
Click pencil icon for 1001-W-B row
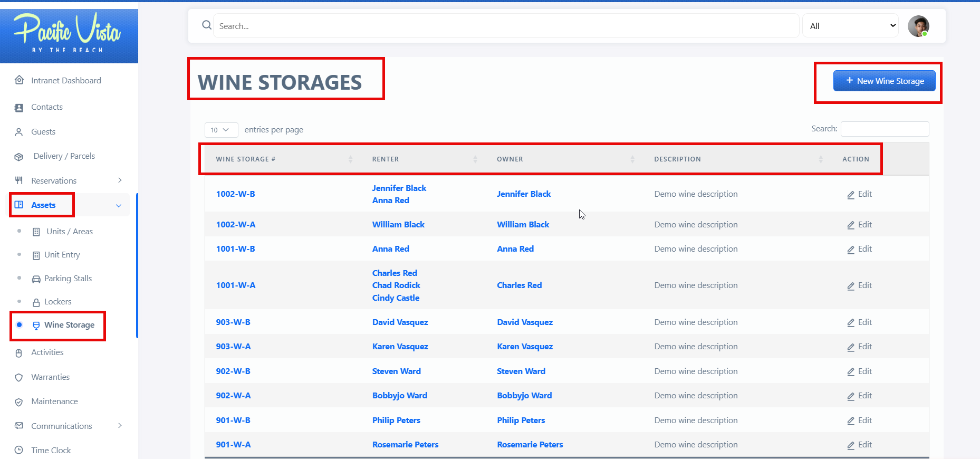[x=851, y=250]
